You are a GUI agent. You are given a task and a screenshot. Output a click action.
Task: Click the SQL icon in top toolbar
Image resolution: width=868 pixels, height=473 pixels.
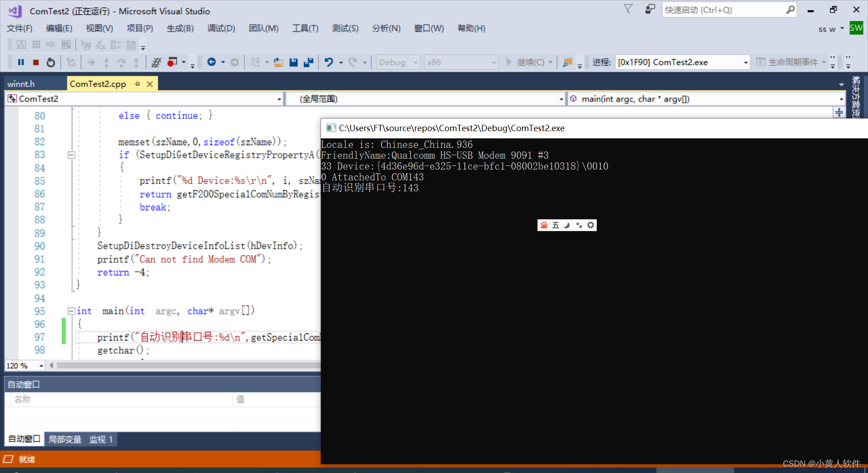pyautogui.click(x=51, y=44)
